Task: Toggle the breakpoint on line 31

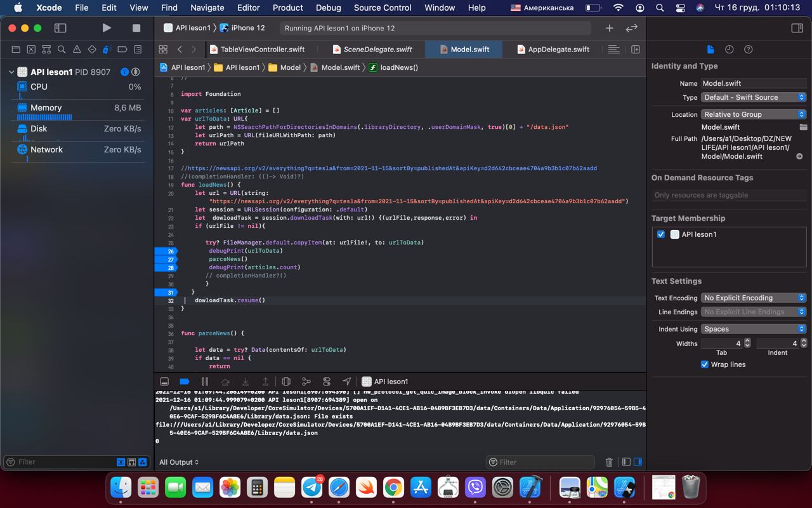Action: tap(166, 292)
